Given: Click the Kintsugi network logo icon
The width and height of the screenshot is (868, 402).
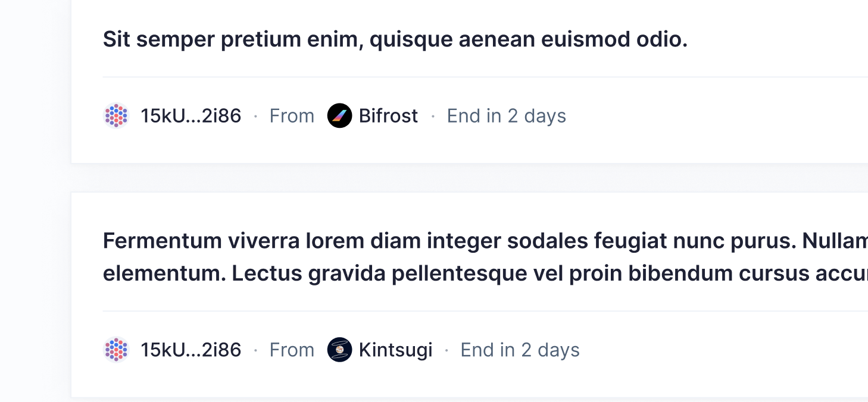Looking at the screenshot, I should (339, 350).
